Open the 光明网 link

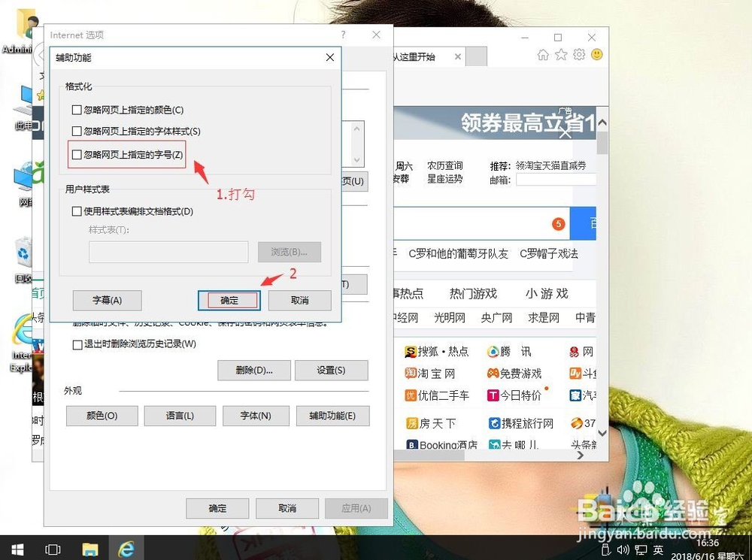pos(450,317)
